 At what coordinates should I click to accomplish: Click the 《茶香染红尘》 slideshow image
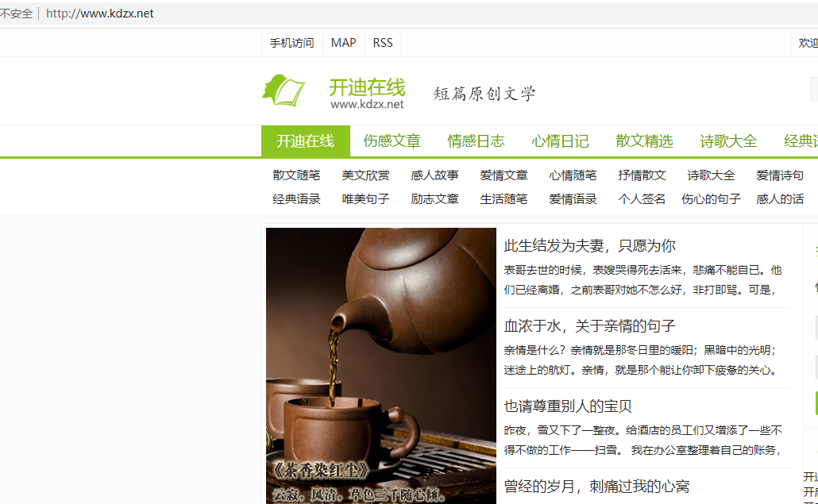point(380,367)
